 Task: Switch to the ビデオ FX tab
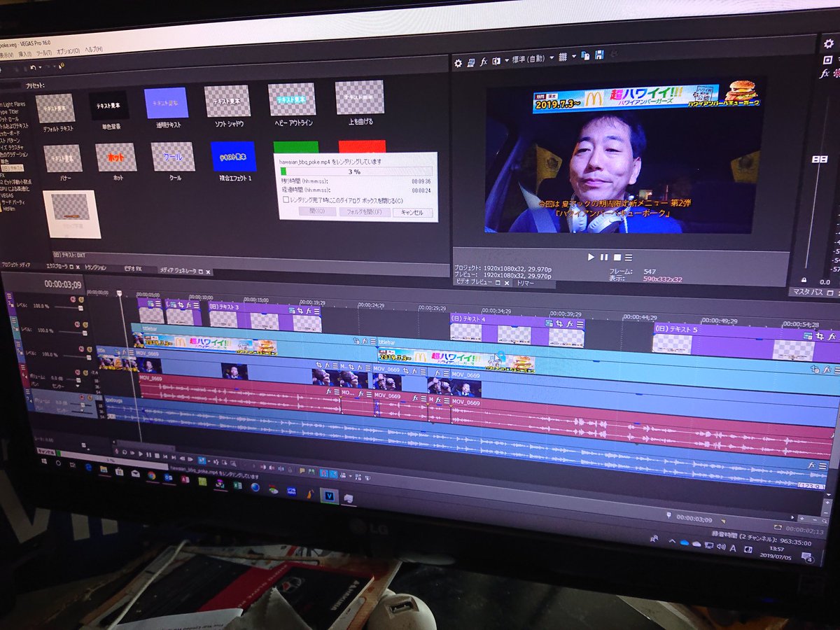[133, 269]
